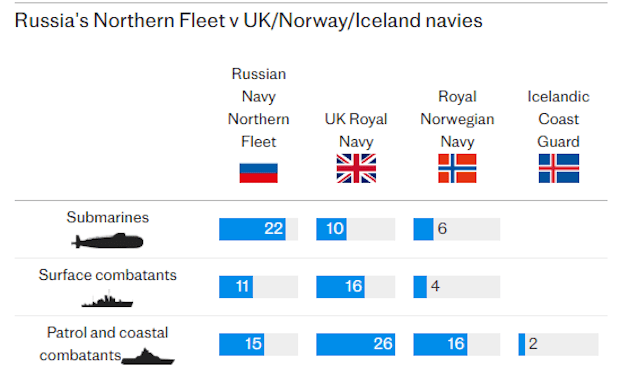Select Norwegian submarines bar showing 6
The image size is (620, 375).
[x=457, y=229]
